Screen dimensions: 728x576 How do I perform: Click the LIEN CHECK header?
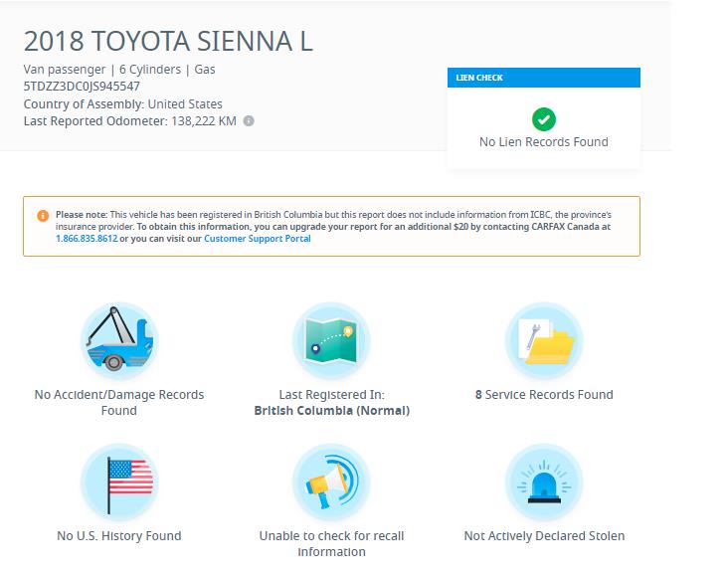pyautogui.click(x=544, y=78)
